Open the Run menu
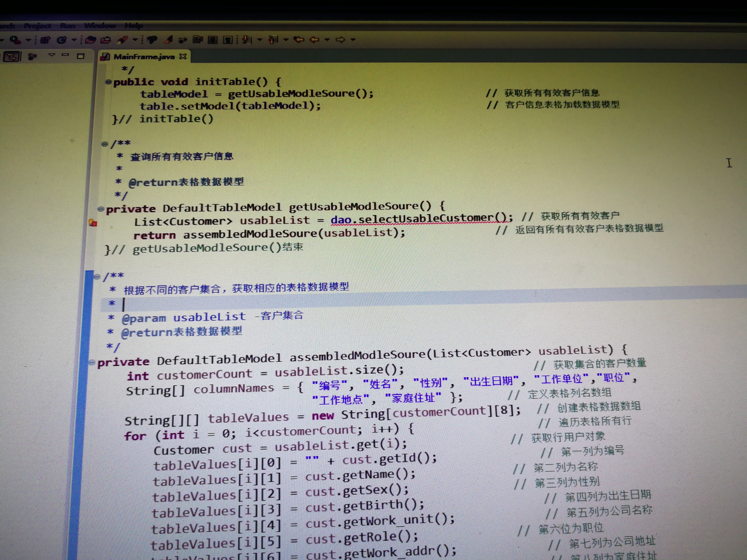Image resolution: width=747 pixels, height=560 pixels. click(68, 26)
